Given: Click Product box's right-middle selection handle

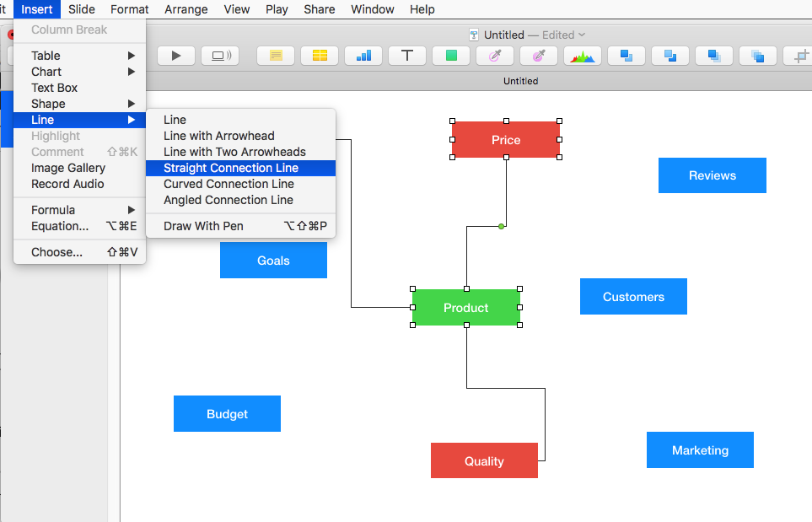Looking at the screenshot, I should 520,307.
